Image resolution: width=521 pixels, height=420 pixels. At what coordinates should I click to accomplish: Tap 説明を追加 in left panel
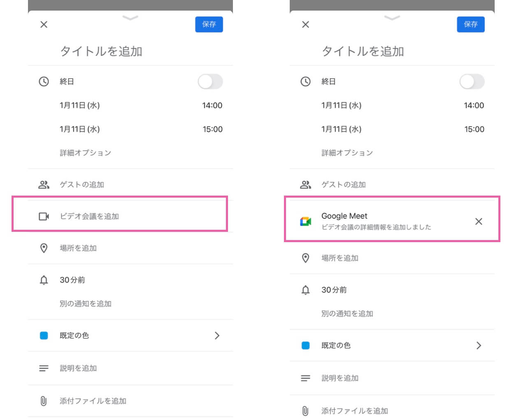click(x=78, y=368)
